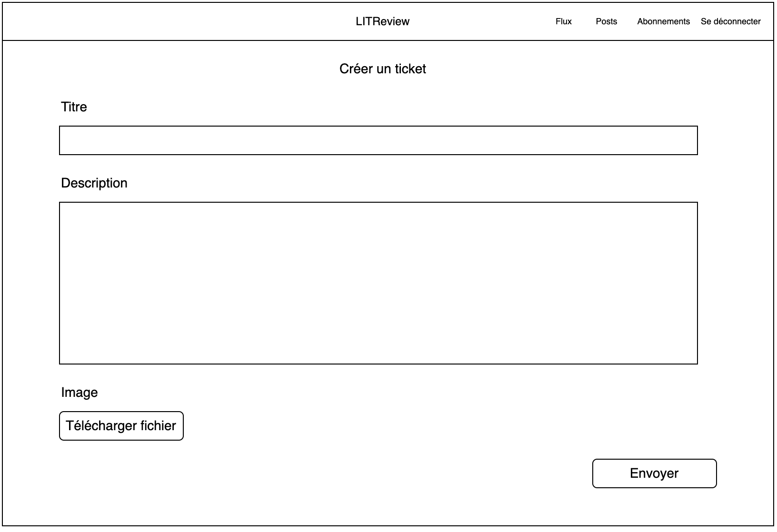Click the Titre field label

tap(74, 107)
